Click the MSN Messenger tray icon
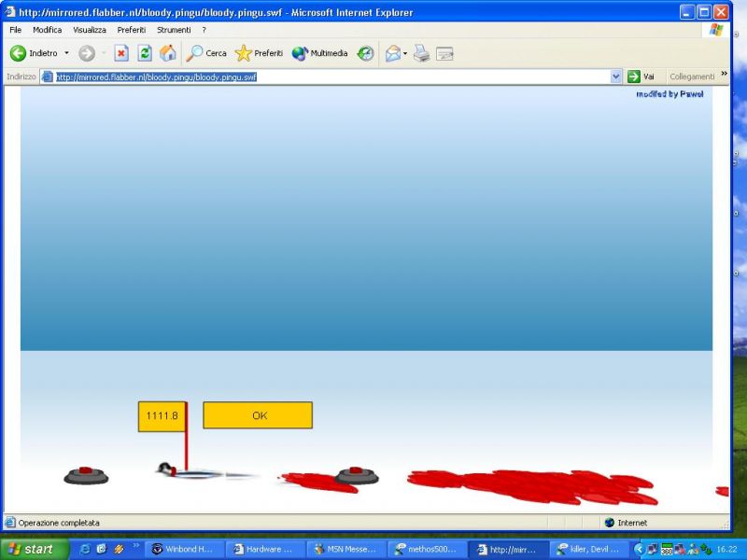Screen dimensions: 747x560 [693, 549]
